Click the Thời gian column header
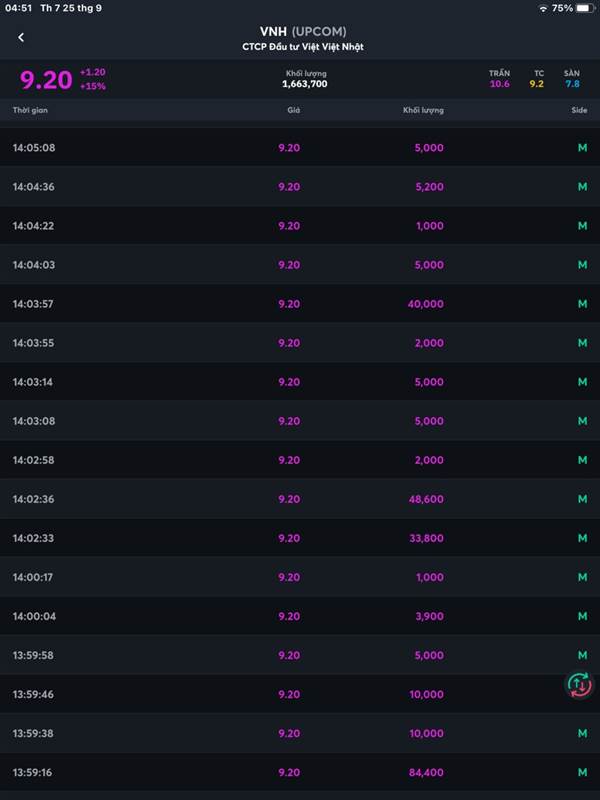600x800 pixels. coord(30,110)
